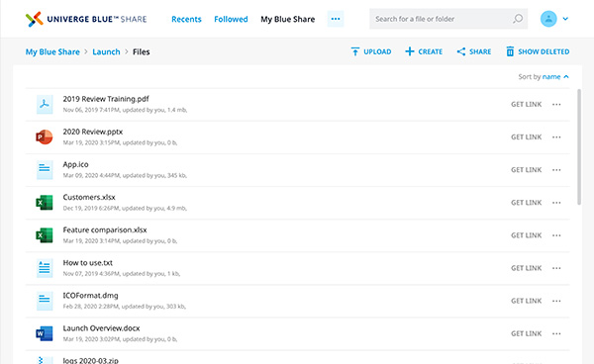The height and width of the screenshot is (364, 594).
Task: Click Show Deleted trash button
Action: 538,51
